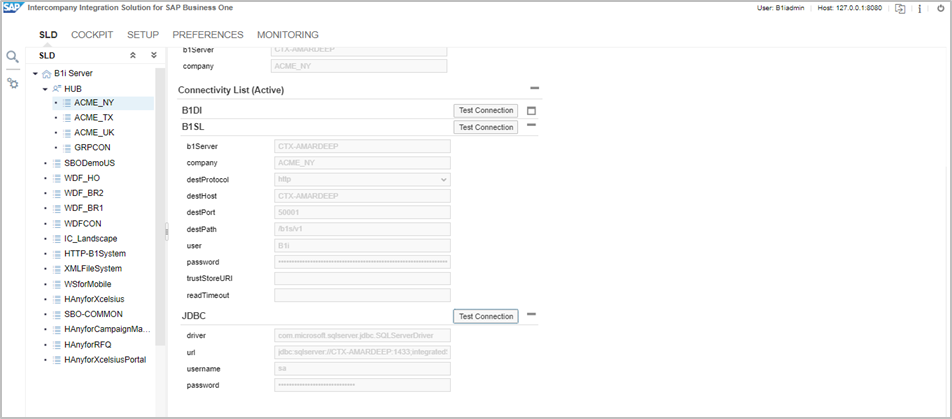Click the switch window icon beside the host address
952x419 pixels.
tap(900, 9)
